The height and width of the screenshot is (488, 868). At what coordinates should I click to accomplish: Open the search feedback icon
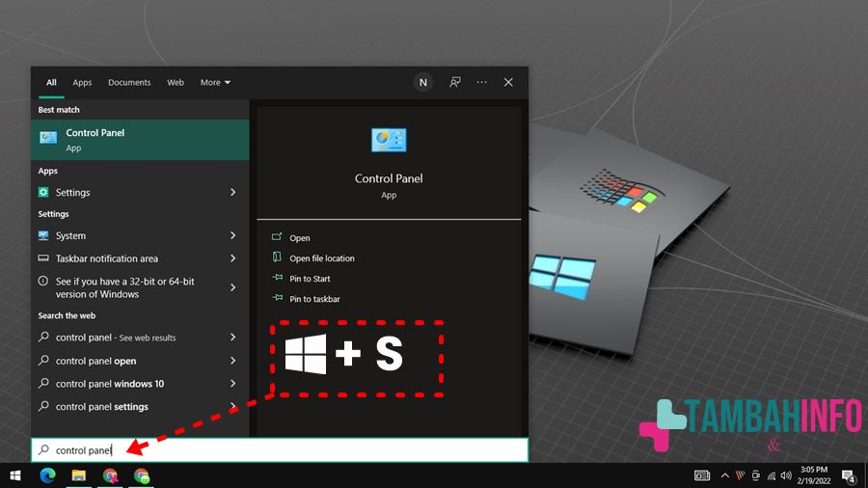[455, 82]
